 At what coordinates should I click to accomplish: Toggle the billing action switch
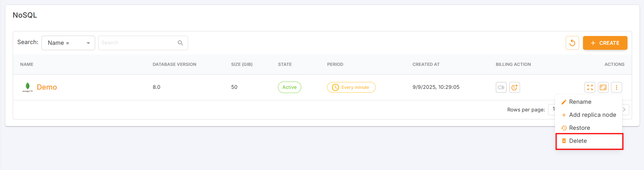click(x=501, y=87)
